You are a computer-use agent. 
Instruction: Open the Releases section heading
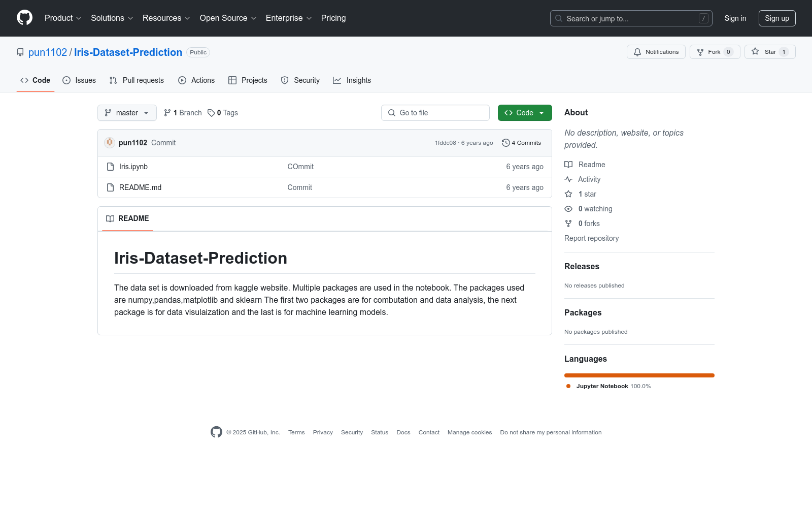point(582,266)
